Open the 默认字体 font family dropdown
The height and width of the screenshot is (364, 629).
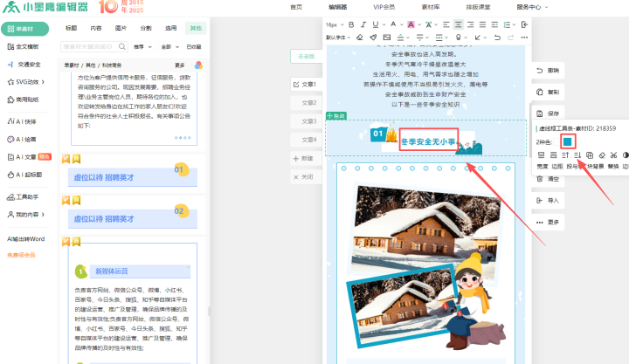(337, 38)
